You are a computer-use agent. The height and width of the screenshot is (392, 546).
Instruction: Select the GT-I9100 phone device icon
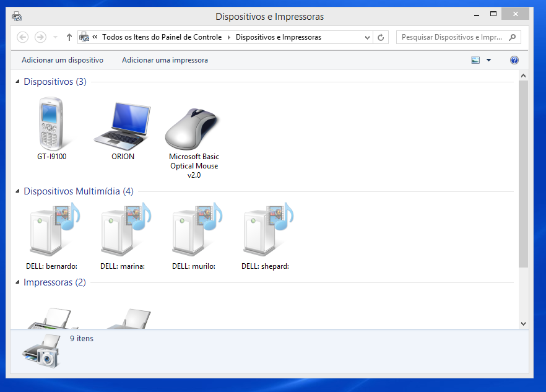(x=51, y=124)
